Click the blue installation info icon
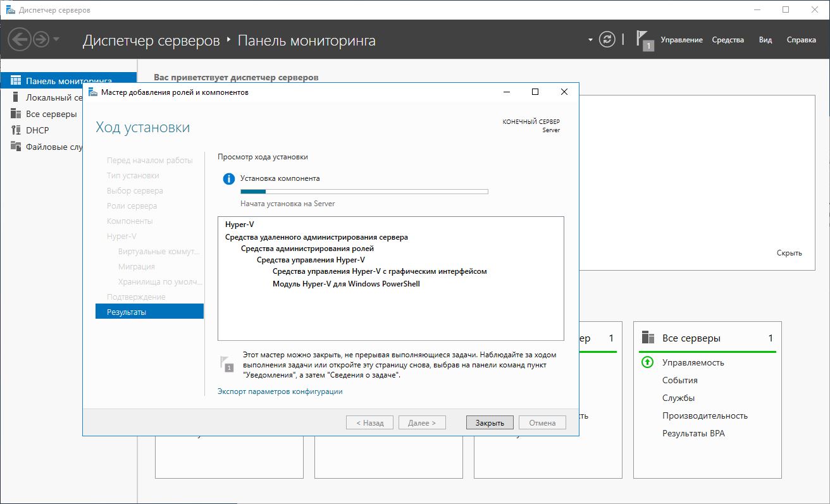 point(228,179)
